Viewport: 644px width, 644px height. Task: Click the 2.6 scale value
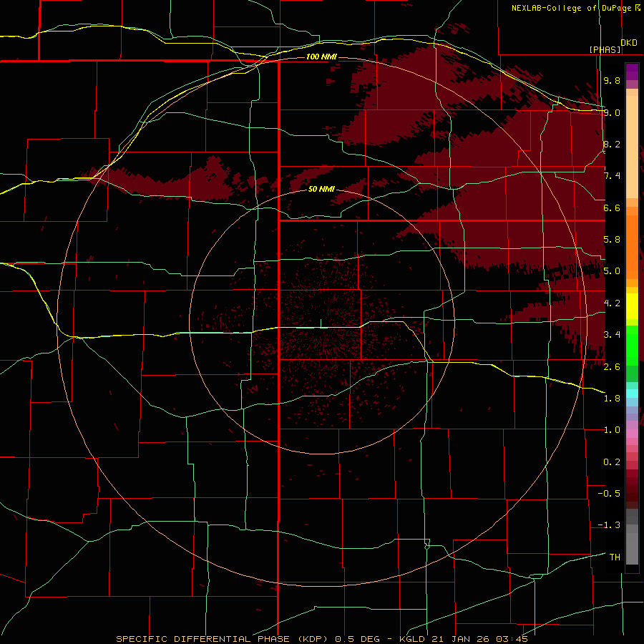612,367
